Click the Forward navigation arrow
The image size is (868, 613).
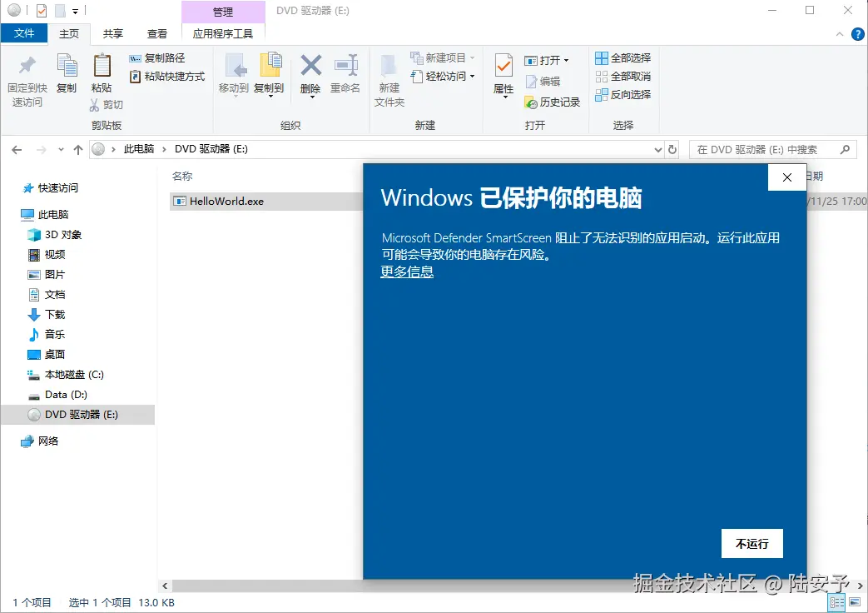[41, 150]
